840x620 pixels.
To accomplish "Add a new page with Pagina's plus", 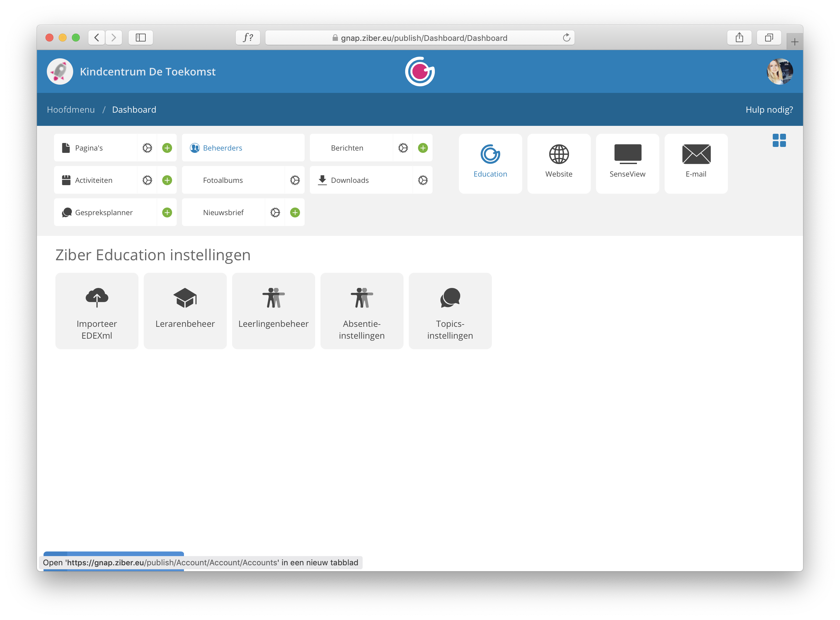I will (x=167, y=148).
